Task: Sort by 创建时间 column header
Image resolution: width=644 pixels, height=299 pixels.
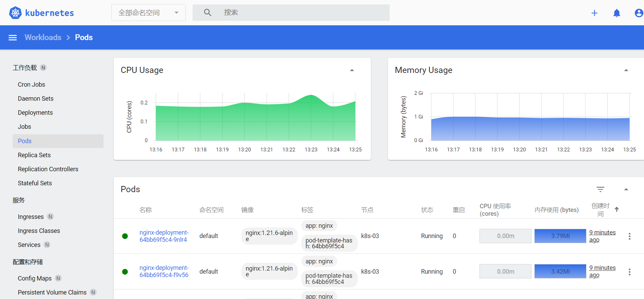Action: click(x=600, y=210)
